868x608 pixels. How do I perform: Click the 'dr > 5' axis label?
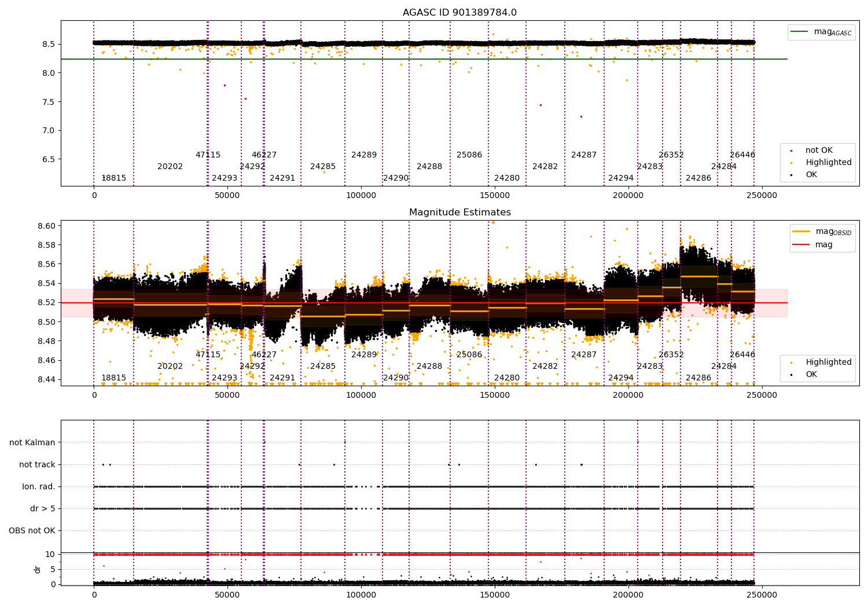[43, 508]
